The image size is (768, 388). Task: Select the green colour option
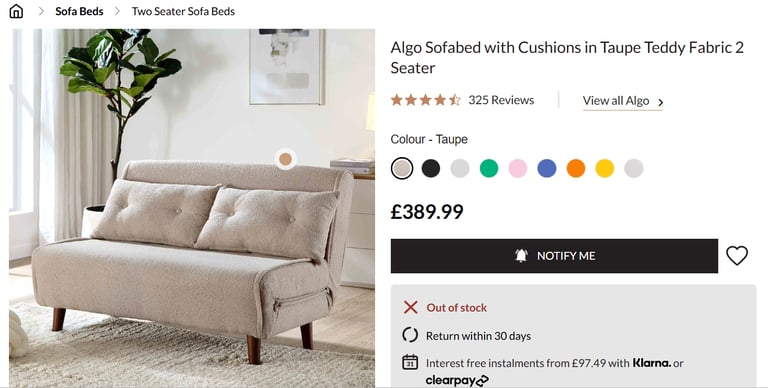point(489,169)
